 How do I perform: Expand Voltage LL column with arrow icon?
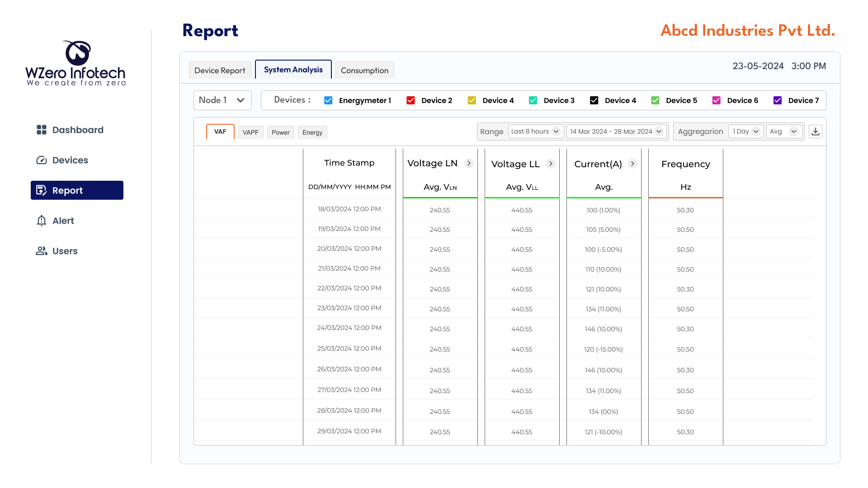point(551,164)
